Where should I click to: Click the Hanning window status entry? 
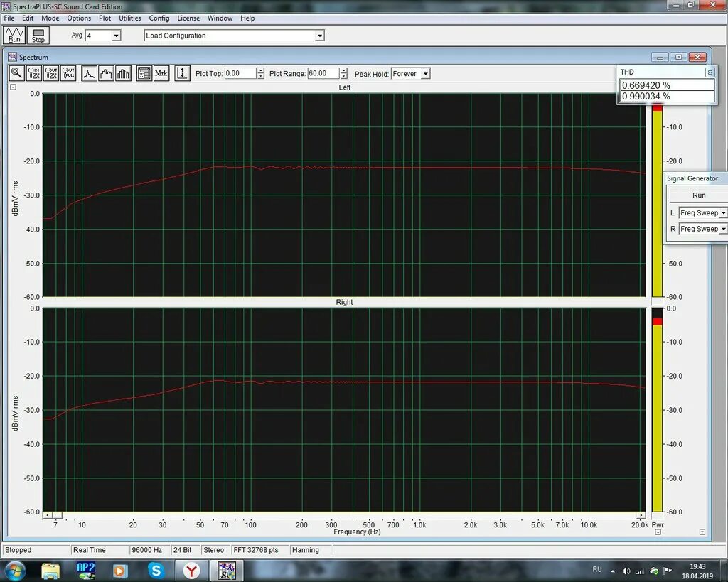coord(310,550)
